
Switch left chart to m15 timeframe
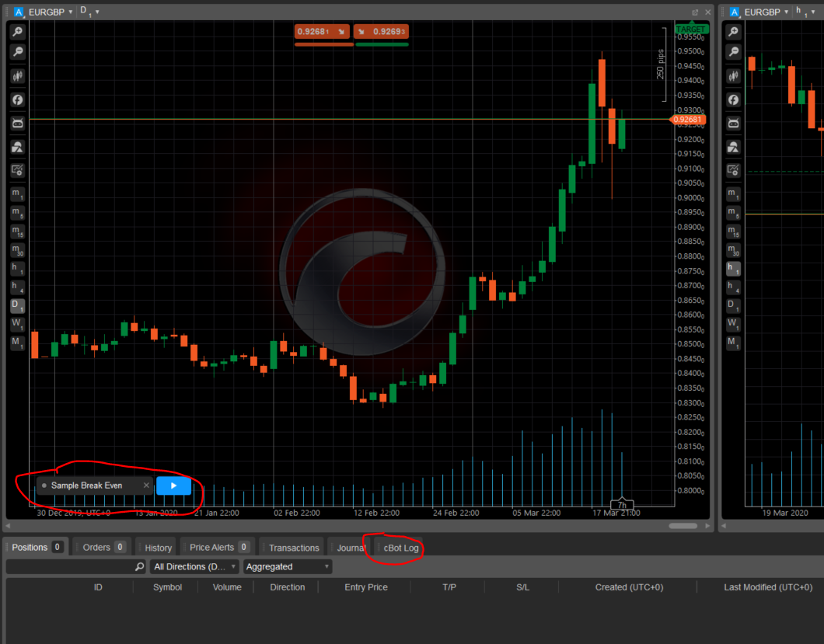(x=17, y=231)
